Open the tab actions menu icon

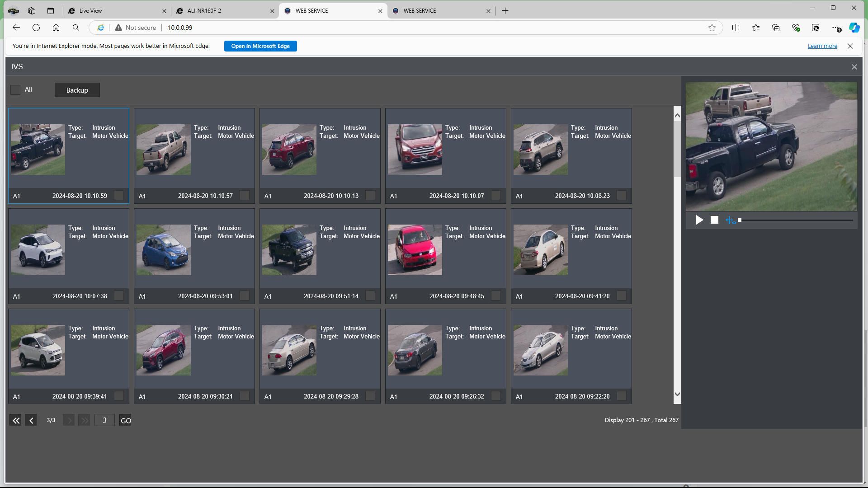pos(51,11)
